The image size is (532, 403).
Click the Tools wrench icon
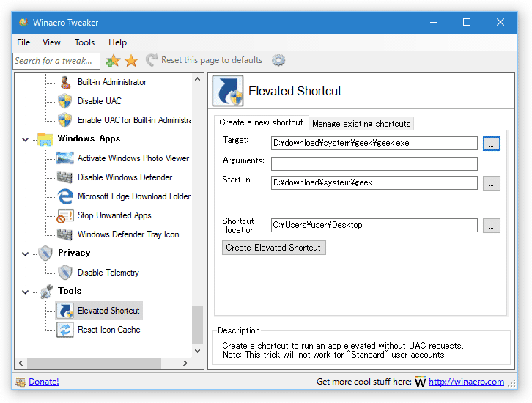coord(46,292)
